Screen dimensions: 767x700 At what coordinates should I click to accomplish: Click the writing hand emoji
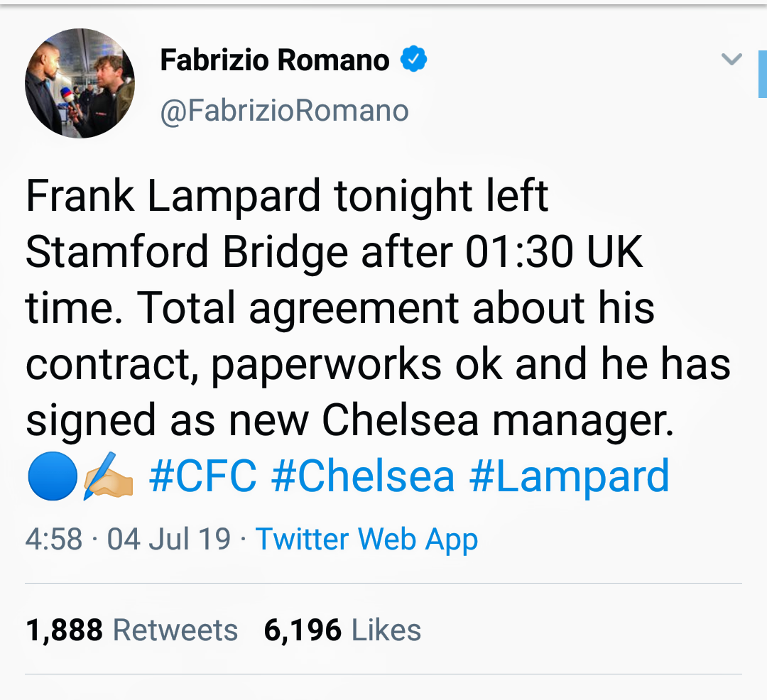107,478
